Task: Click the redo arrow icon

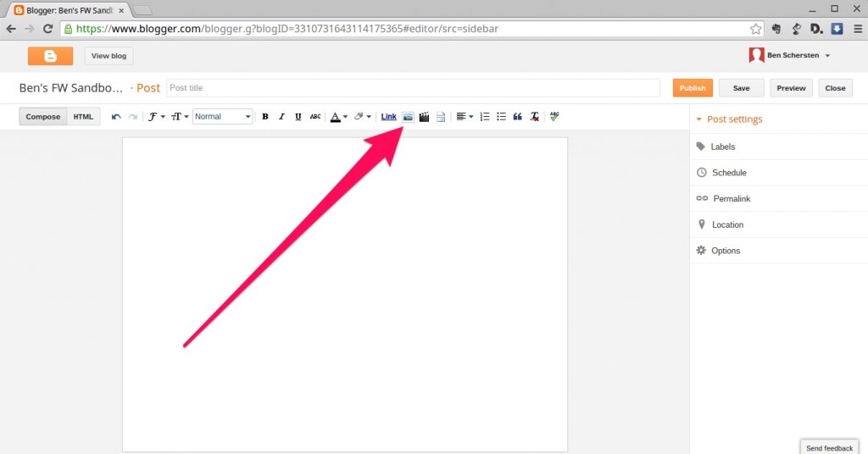Action: (x=133, y=117)
